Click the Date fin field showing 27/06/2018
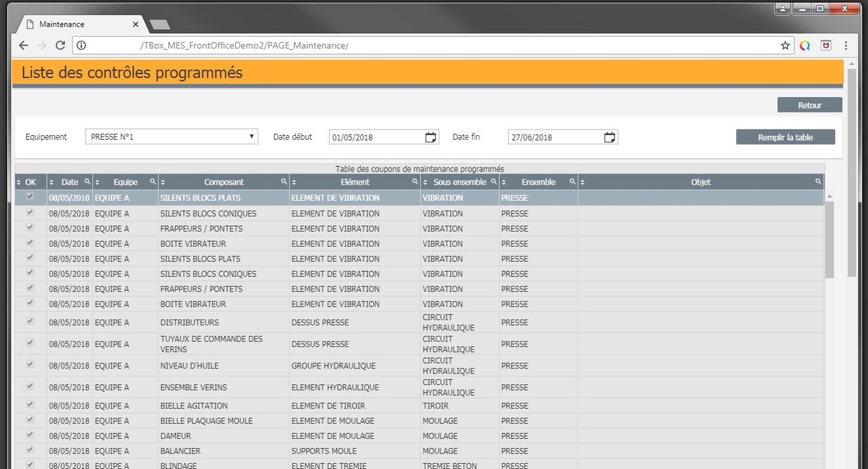Screen dimensions: 868x469 pos(563,137)
